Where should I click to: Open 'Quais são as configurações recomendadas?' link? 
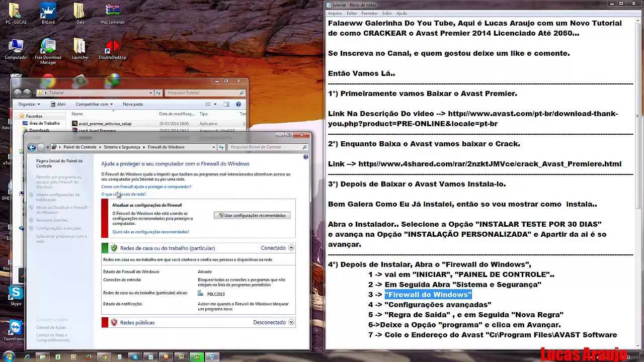tap(151, 232)
